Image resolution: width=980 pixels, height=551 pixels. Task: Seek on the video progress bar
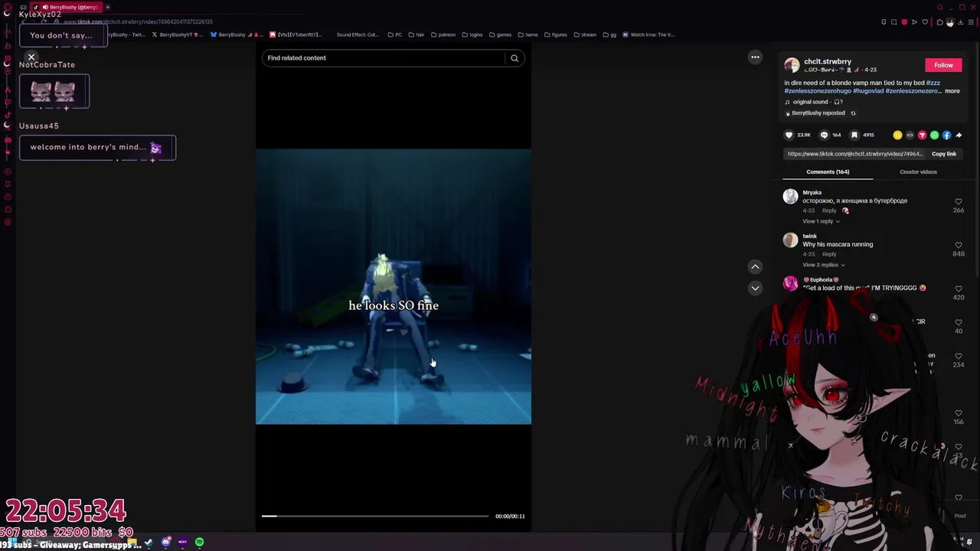pos(374,516)
